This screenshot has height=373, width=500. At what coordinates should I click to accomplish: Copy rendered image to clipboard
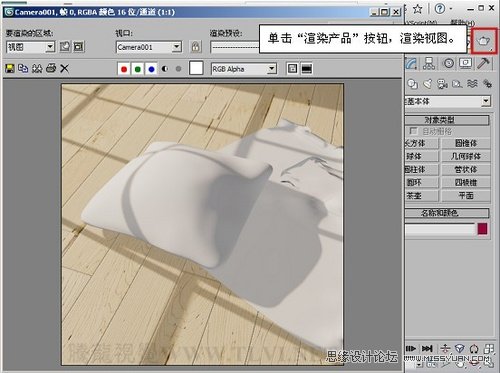23,68
